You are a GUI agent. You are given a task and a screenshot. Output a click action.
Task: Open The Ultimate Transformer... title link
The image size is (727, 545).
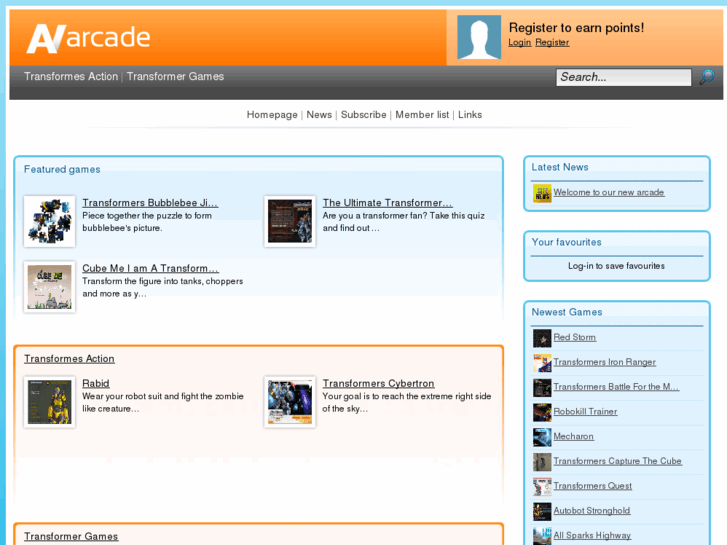388,203
